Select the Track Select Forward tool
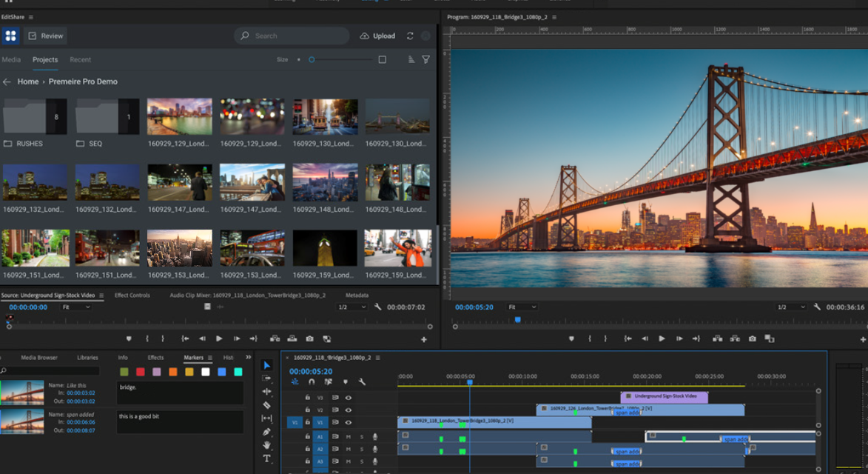The image size is (868, 474). click(x=267, y=378)
